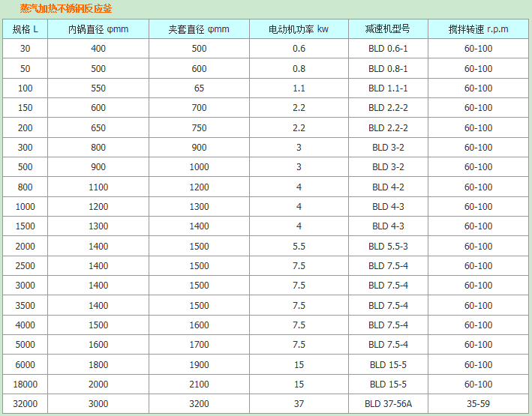This screenshot has height=416, width=532.
Task: Select the BLD 5.5-3 cell
Action: coord(388,246)
